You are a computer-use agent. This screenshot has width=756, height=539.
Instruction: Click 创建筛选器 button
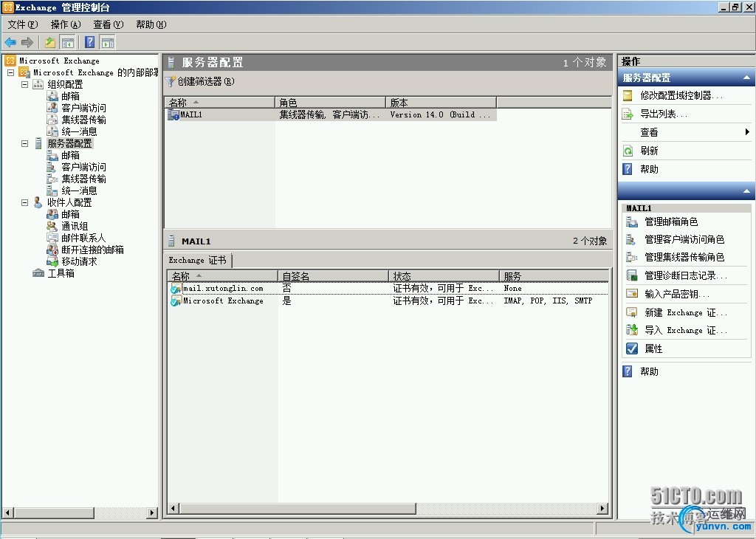click(199, 81)
